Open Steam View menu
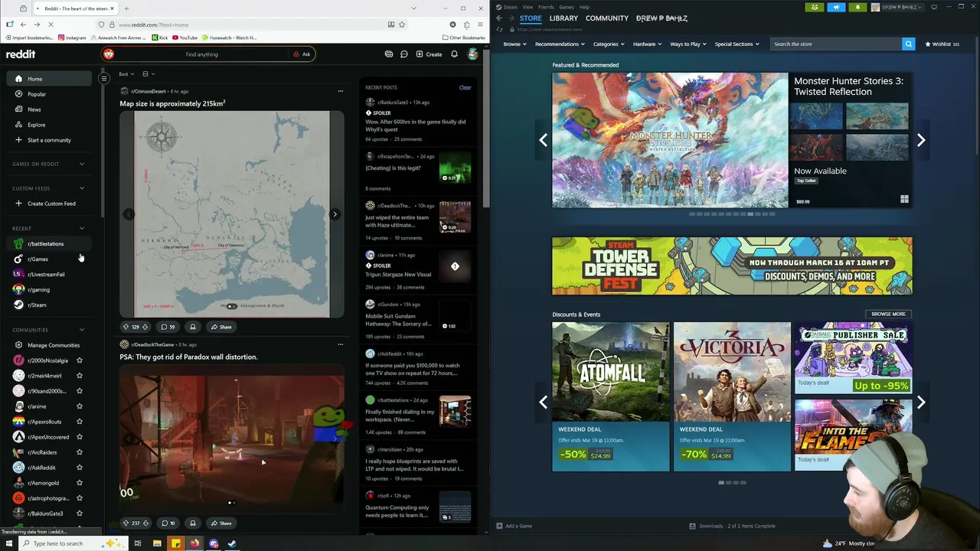 528,7
